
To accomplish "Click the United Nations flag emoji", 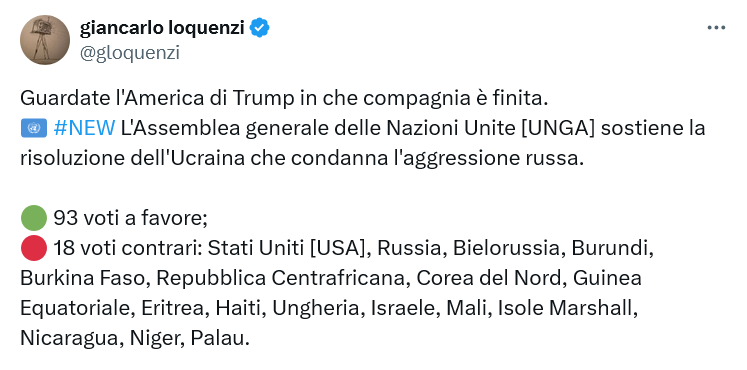I will click(x=34, y=129).
